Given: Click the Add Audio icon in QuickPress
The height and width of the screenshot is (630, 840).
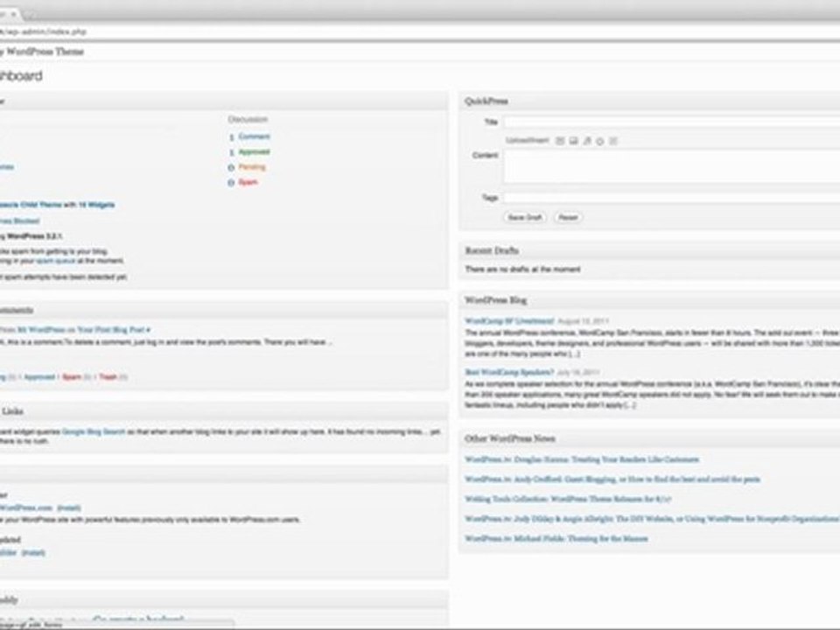Looking at the screenshot, I should point(586,141).
